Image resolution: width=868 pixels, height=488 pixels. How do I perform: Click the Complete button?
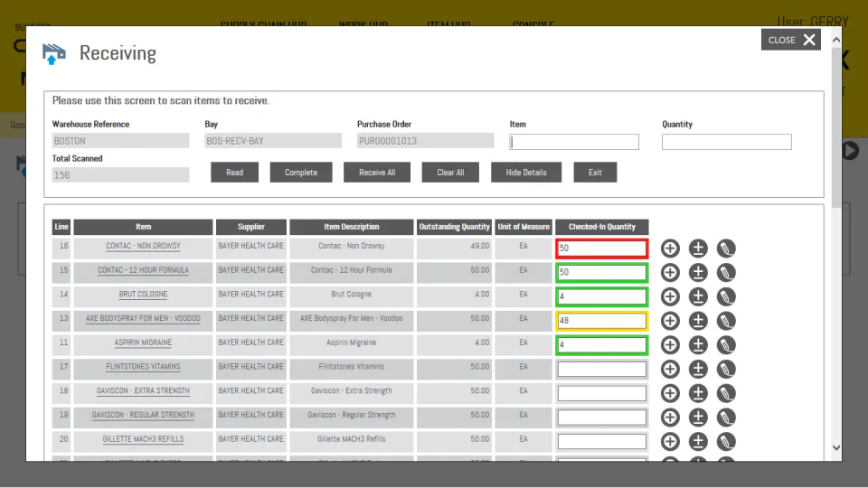point(301,172)
